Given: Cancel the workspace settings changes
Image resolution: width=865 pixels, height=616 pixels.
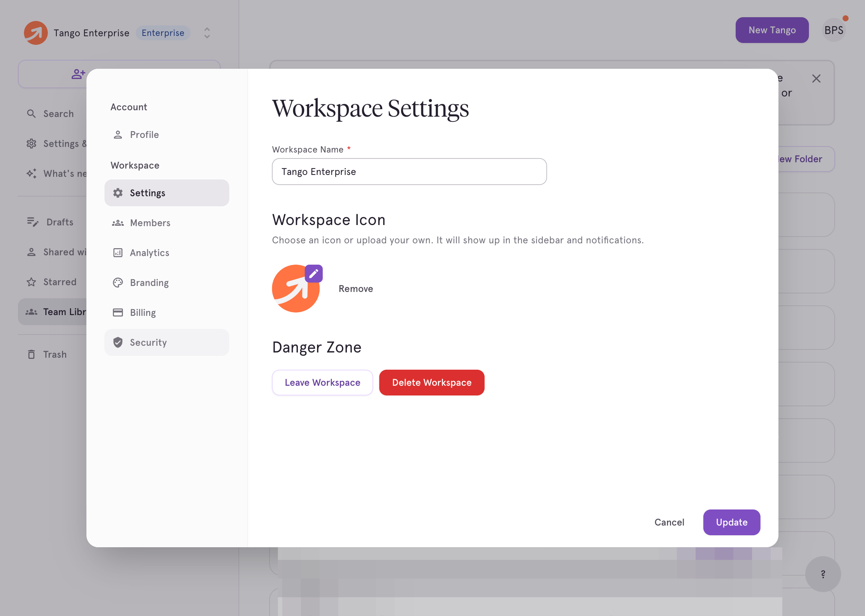Looking at the screenshot, I should click(669, 522).
